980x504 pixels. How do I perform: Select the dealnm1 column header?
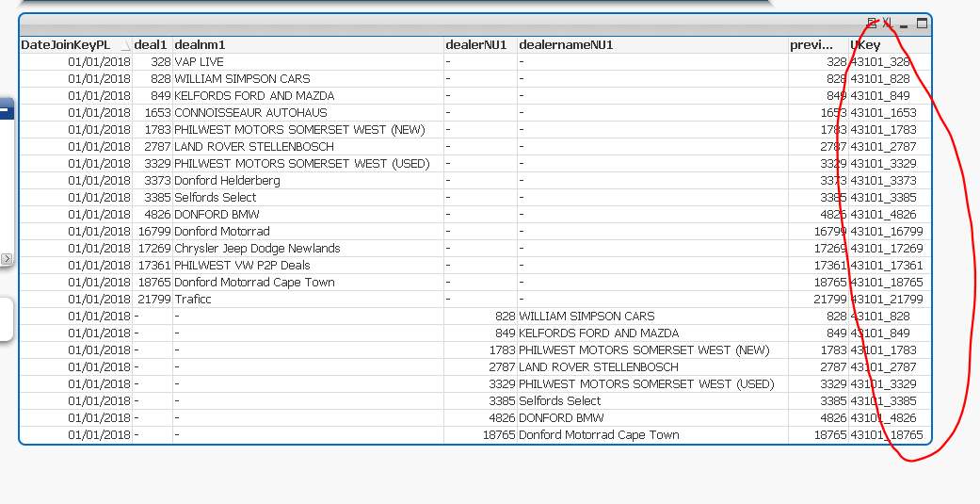click(200, 45)
